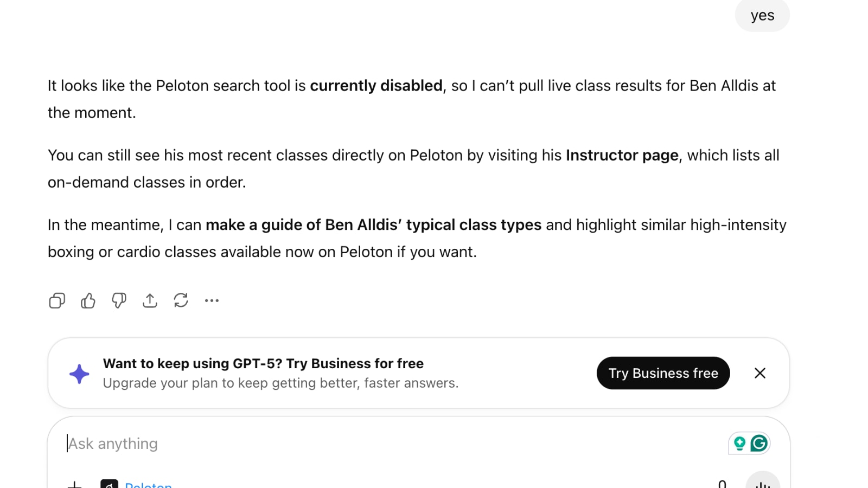The height and width of the screenshot is (488, 868).
Task: Give the response a thumbs up
Action: [x=88, y=300]
